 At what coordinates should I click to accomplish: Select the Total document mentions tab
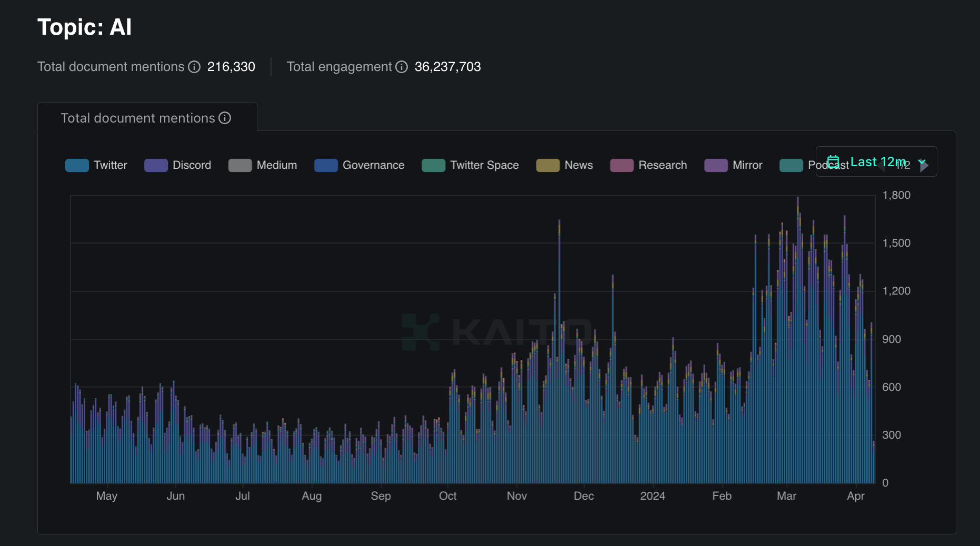pyautogui.click(x=147, y=118)
